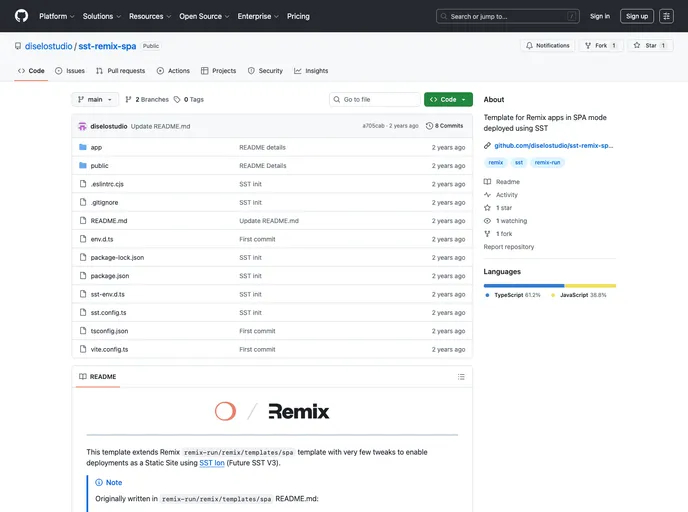
Task: Select the remix-run topic tag
Action: click(547, 162)
